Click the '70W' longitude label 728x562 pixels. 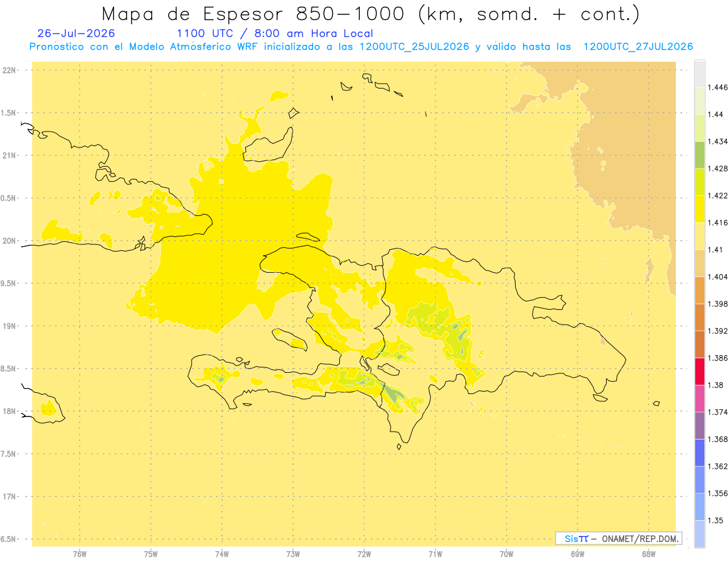point(506,554)
